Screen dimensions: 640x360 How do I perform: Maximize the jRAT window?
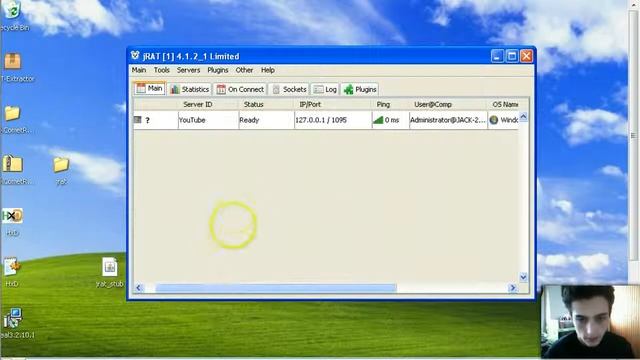[512, 56]
